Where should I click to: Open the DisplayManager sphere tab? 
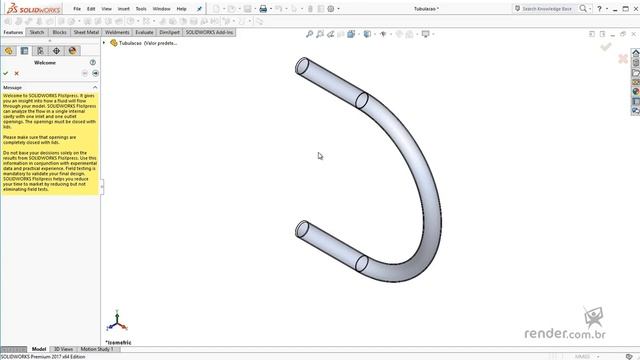pyautogui.click(x=72, y=51)
